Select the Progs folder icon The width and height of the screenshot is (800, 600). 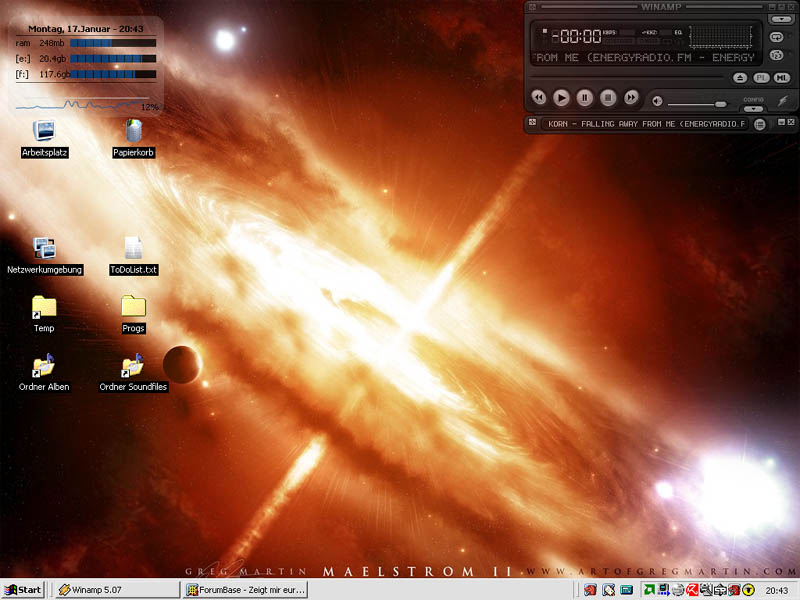(133, 314)
